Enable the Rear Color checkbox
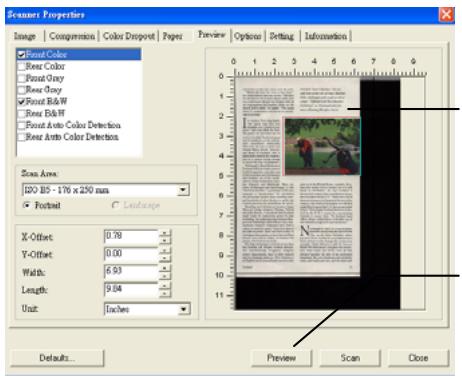The image size is (462, 376). pyautogui.click(x=22, y=66)
